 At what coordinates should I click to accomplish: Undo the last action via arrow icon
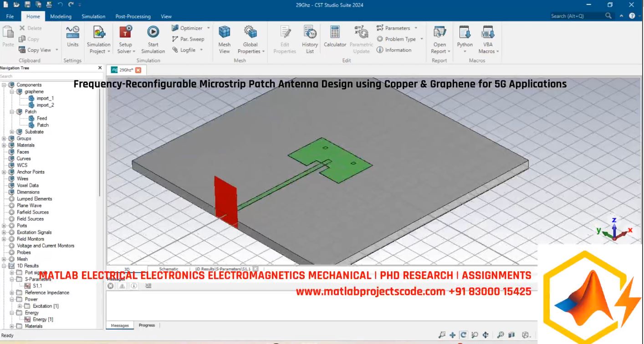coord(60,5)
